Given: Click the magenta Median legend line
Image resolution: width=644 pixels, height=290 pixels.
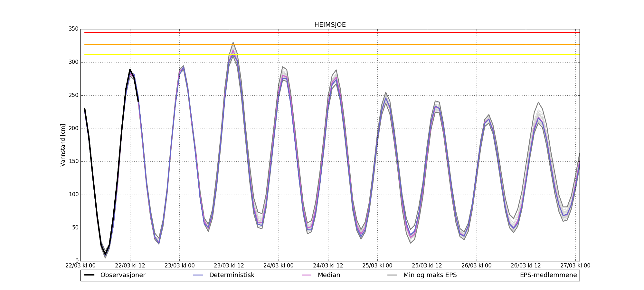Looking at the screenshot, I should click(306, 275).
